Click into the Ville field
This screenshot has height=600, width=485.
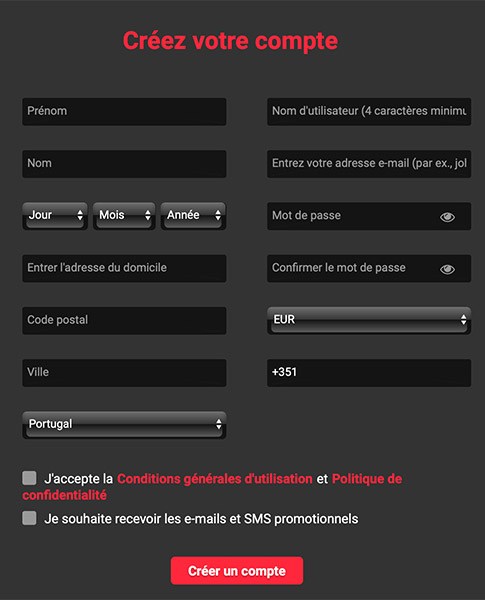click(124, 373)
